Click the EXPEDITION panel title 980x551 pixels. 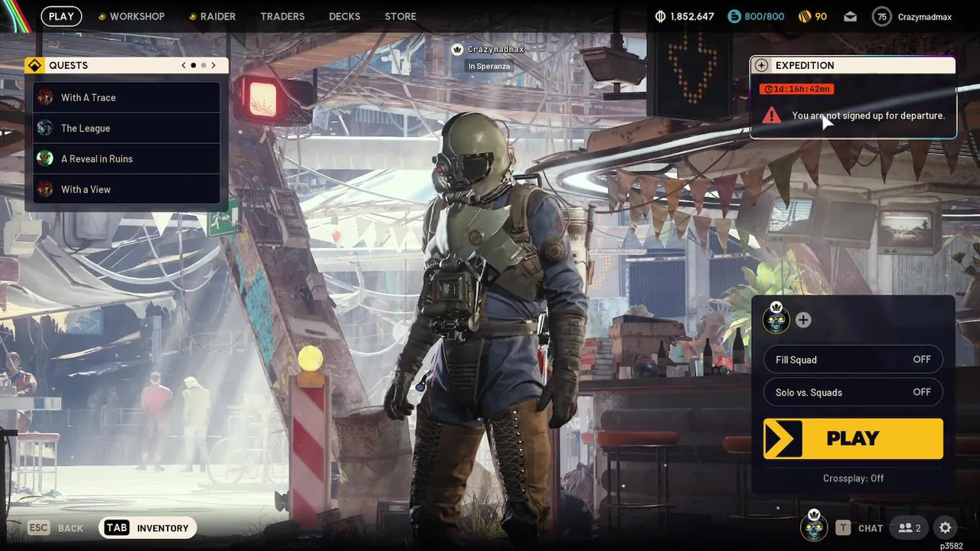805,65
